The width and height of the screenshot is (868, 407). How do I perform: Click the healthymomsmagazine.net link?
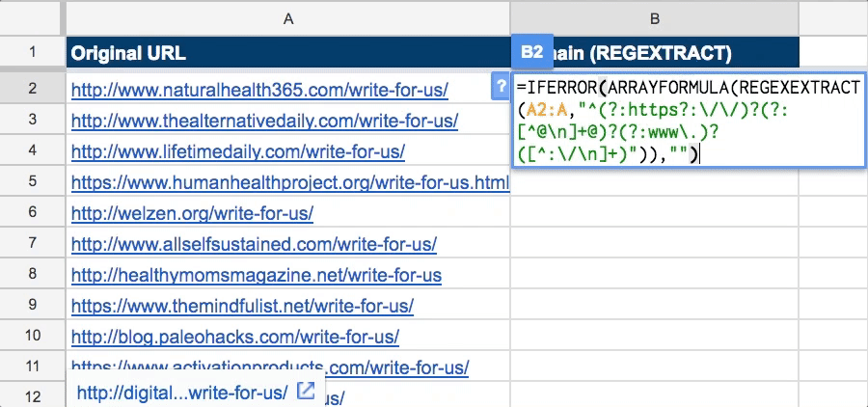(257, 275)
